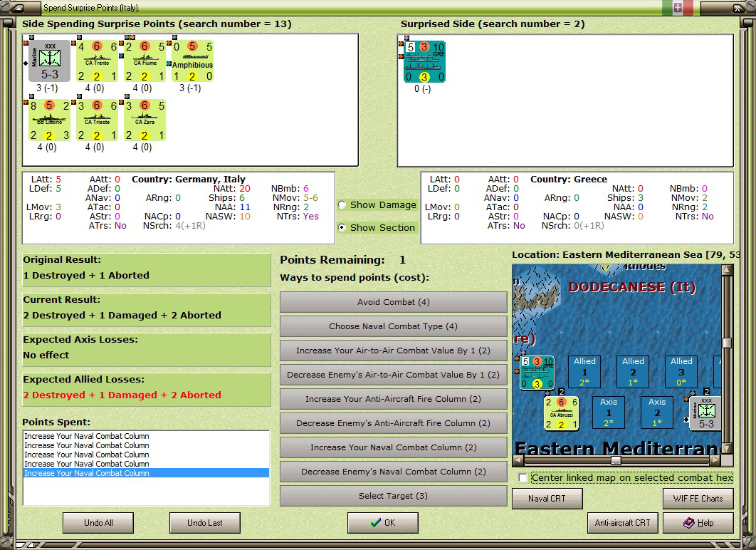Click Select Target (3) button
This screenshot has height=550, width=756.
[393, 496]
